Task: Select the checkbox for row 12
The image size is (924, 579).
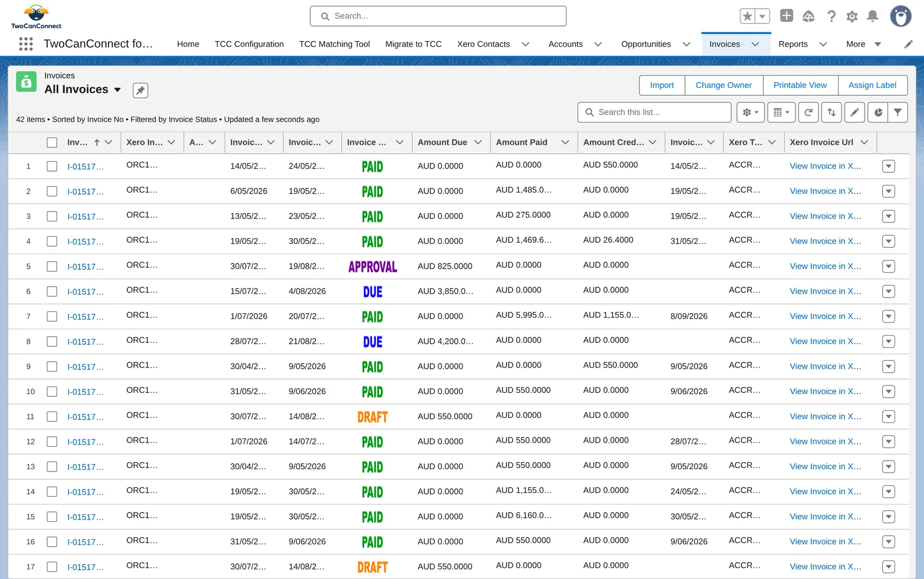Action: pos(52,441)
